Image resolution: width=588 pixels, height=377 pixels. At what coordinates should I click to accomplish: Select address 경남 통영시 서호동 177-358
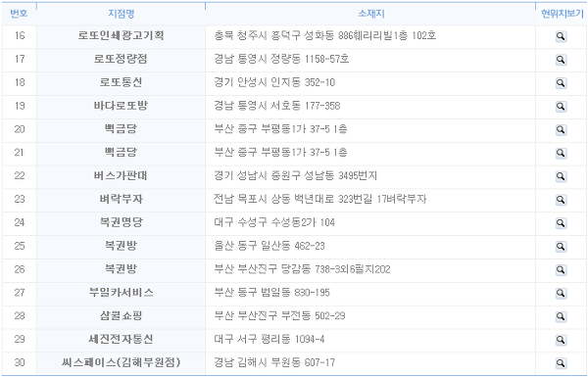coord(277,106)
